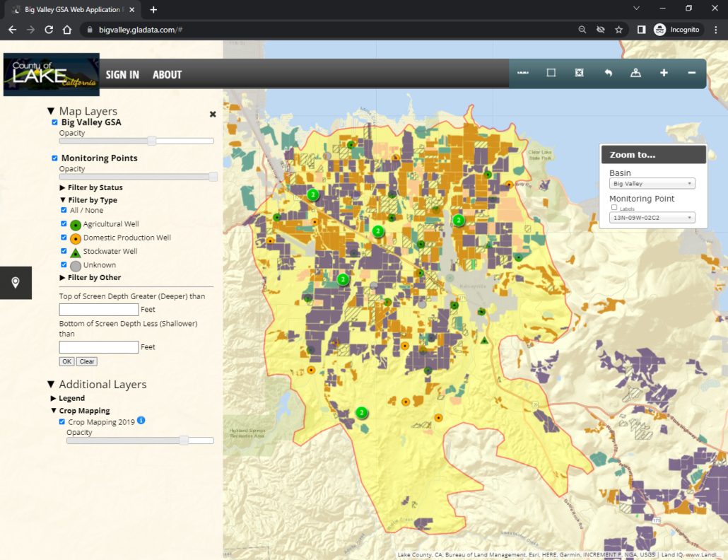The width and height of the screenshot is (728, 560).
Task: Open the ABOUT menu item
Action: (167, 75)
